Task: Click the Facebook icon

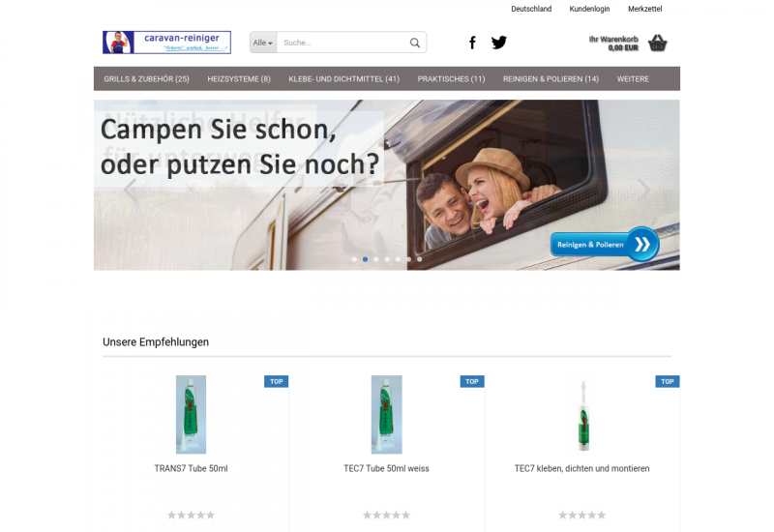Action: (472, 43)
